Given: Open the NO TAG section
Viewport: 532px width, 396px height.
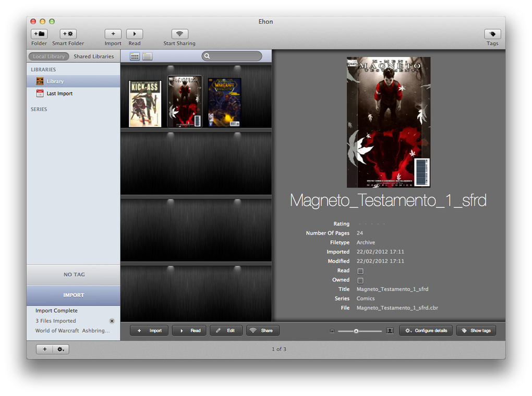Looking at the screenshot, I should [74, 275].
